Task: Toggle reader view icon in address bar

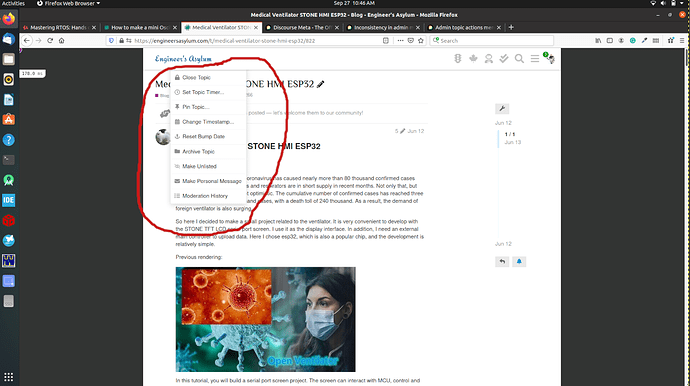Action: pyautogui.click(x=386, y=40)
